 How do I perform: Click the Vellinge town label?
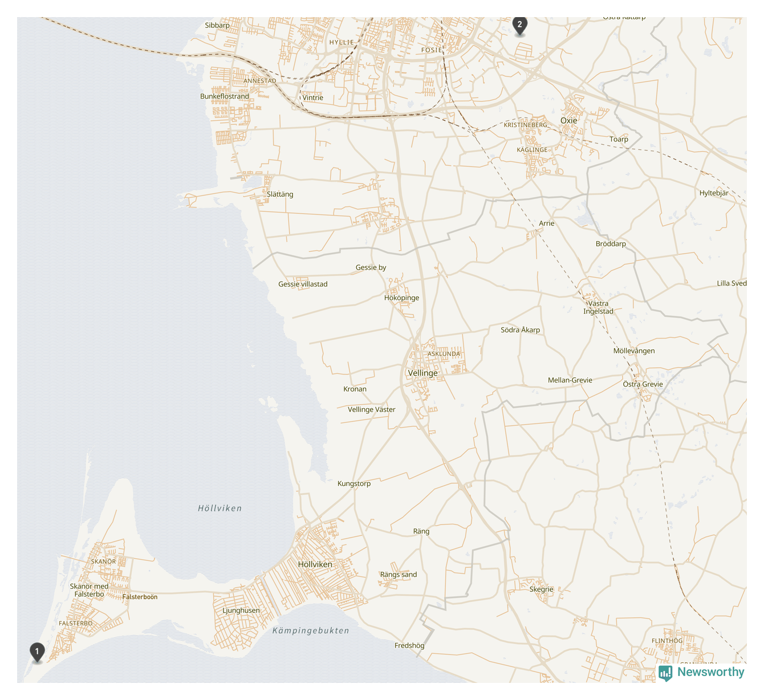point(423,373)
